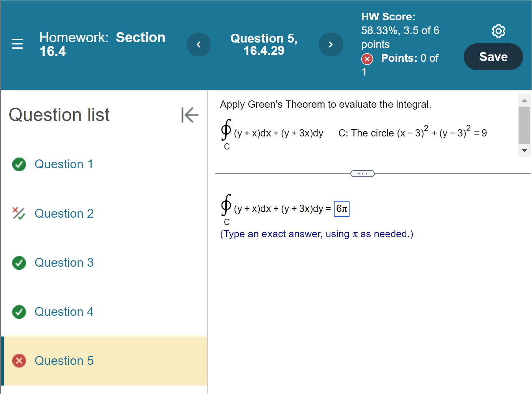Click the Homework: Section 16.4 title
This screenshot has height=394, width=532.
click(x=102, y=44)
